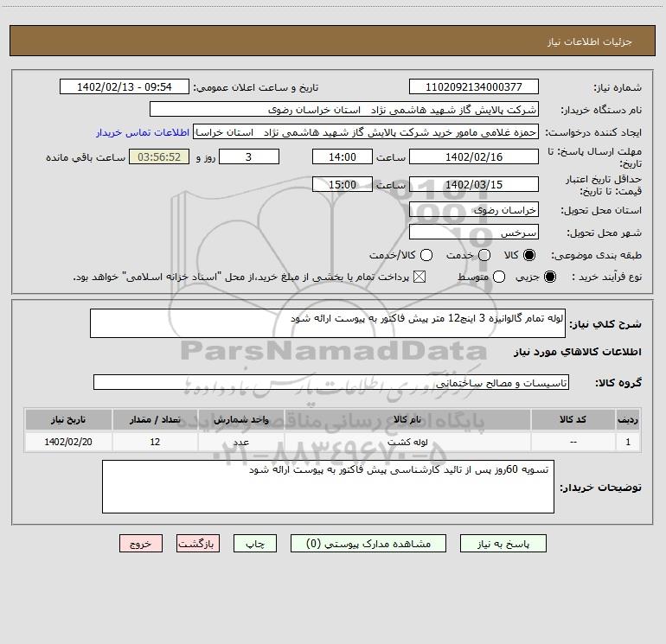
Task: Click the delivery city field سرخس
Action: click(x=474, y=232)
